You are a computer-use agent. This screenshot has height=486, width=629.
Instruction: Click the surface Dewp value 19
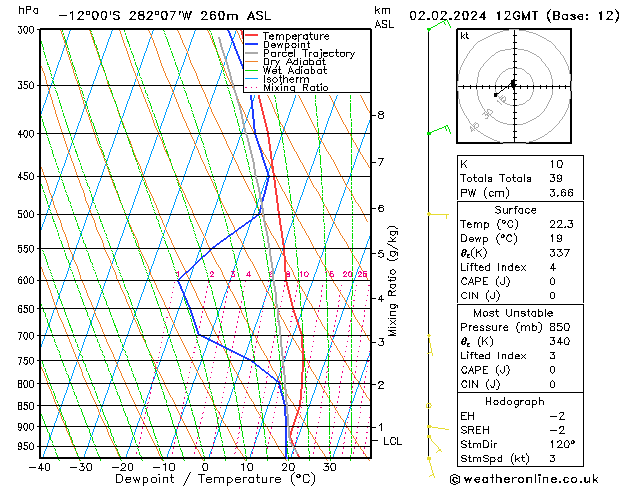[x=556, y=239]
